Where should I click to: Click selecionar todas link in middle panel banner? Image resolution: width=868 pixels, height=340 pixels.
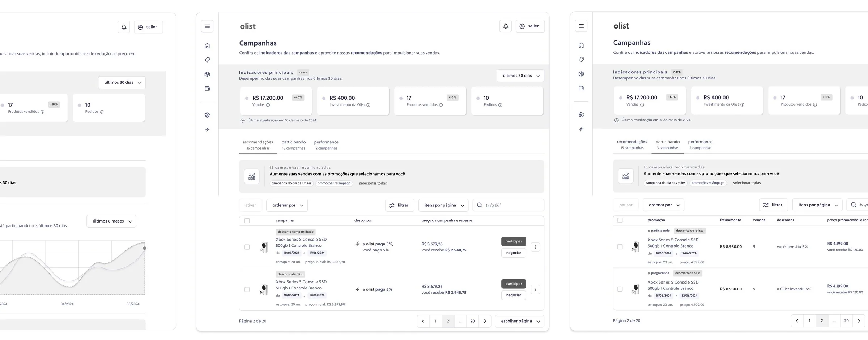click(x=373, y=184)
